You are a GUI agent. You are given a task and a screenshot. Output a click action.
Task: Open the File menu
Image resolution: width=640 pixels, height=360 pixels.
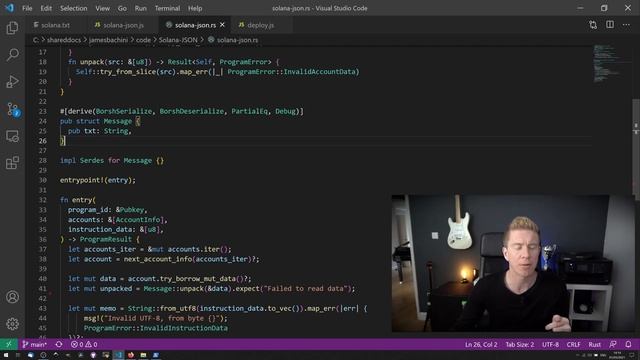tap(27, 8)
